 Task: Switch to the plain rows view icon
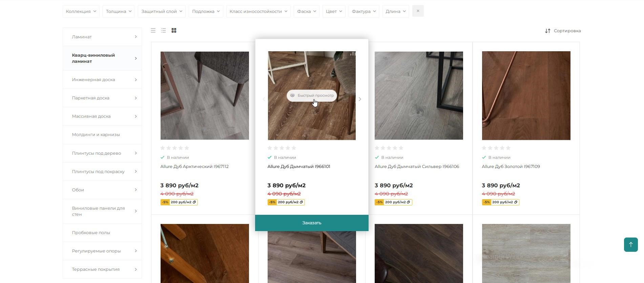(153, 31)
